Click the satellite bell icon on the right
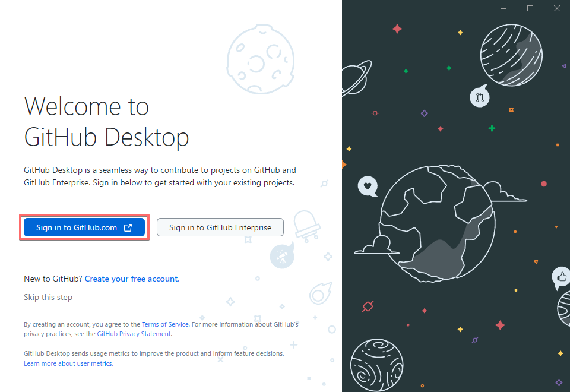Screen dimensions: 570x392 pyautogui.click(x=307, y=225)
